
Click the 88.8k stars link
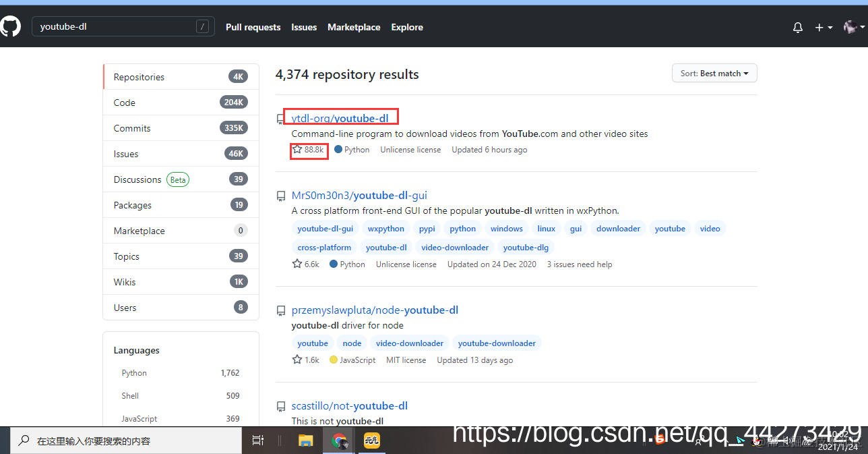pos(309,150)
